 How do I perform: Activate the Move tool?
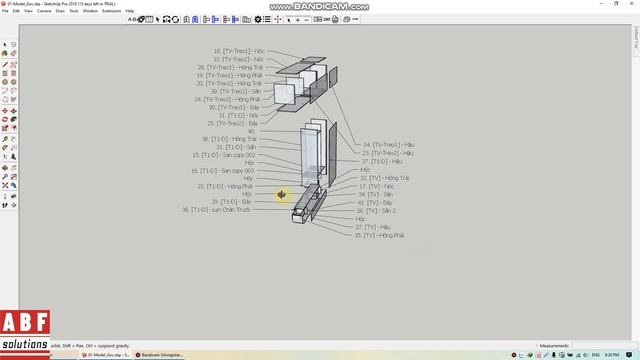[x=5, y=111]
